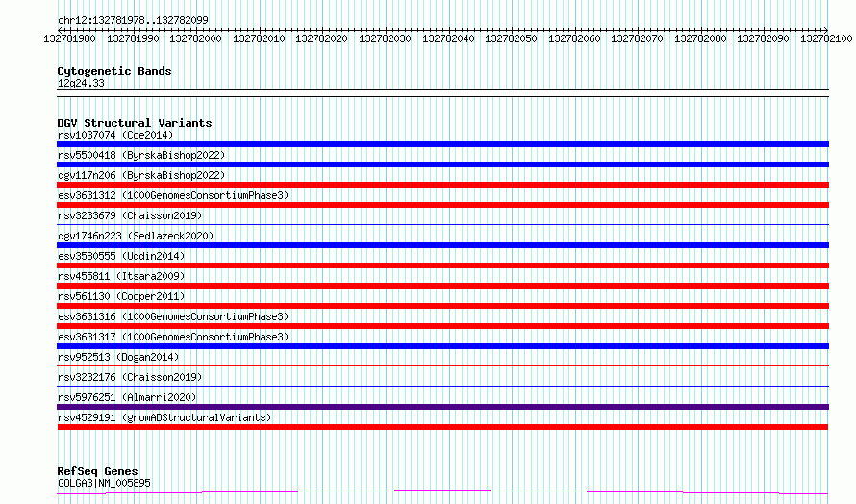Select nsv561130 (Cooper2011) variant

point(121,296)
